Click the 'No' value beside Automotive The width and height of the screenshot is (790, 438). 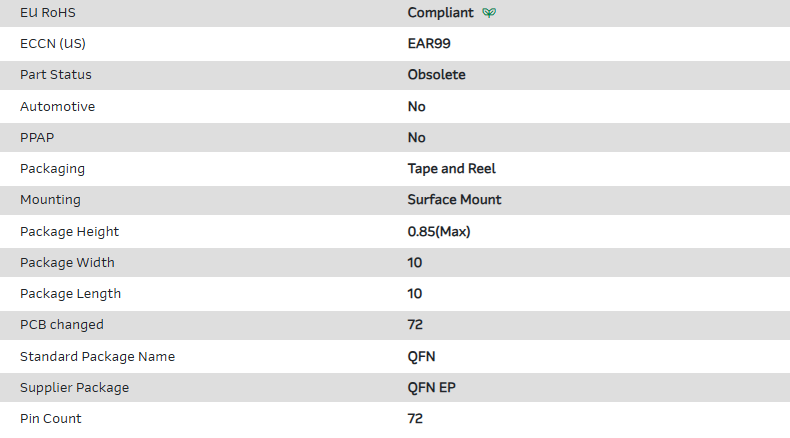click(417, 106)
